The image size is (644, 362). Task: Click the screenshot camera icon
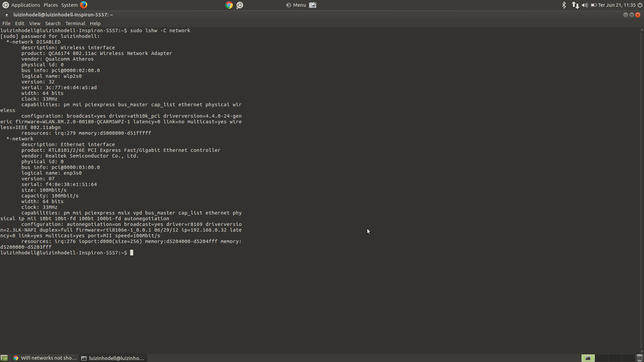(x=313, y=5)
